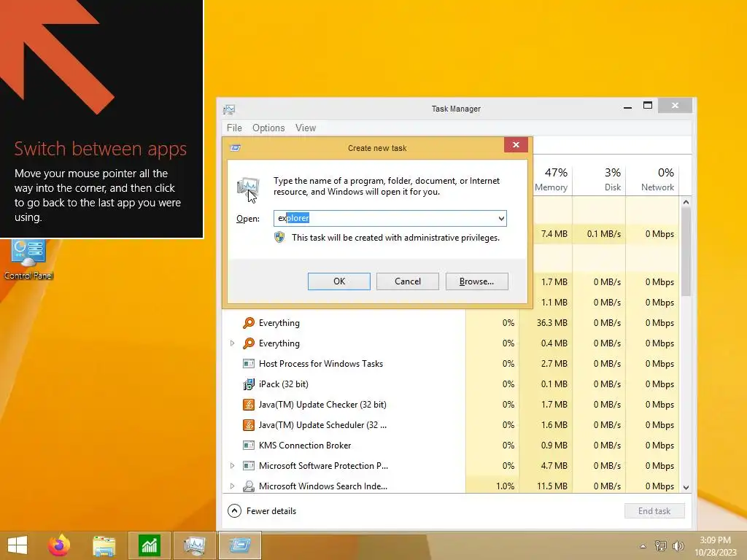Click the Create new task title icon

pyautogui.click(x=236, y=148)
